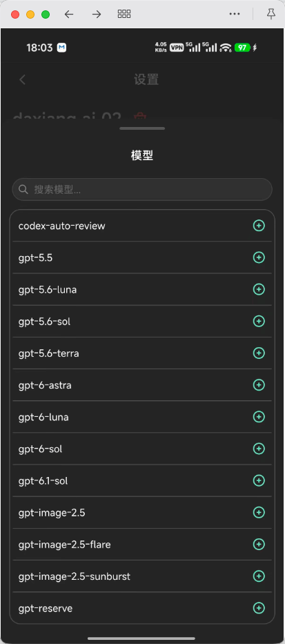
Task: Tap the bottom home indicator bar
Action: pos(141,638)
